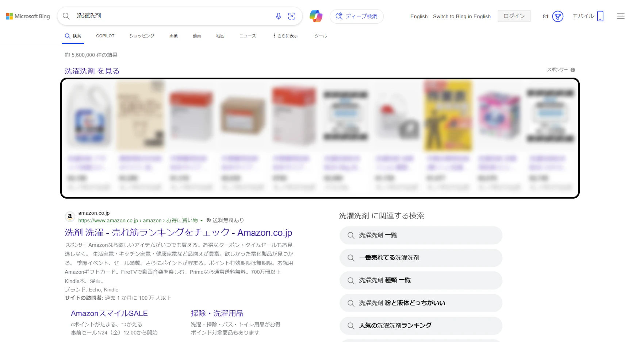644x342 pixels.
Task: Click the English language link
Action: point(419,16)
